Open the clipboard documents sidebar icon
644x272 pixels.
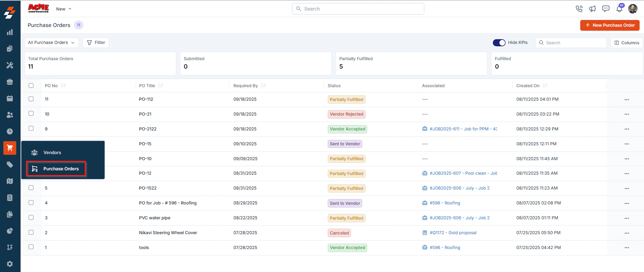pyautogui.click(x=10, y=49)
